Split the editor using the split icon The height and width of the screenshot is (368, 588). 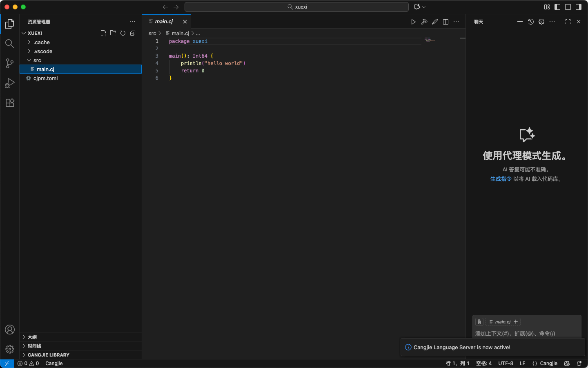pyautogui.click(x=445, y=22)
